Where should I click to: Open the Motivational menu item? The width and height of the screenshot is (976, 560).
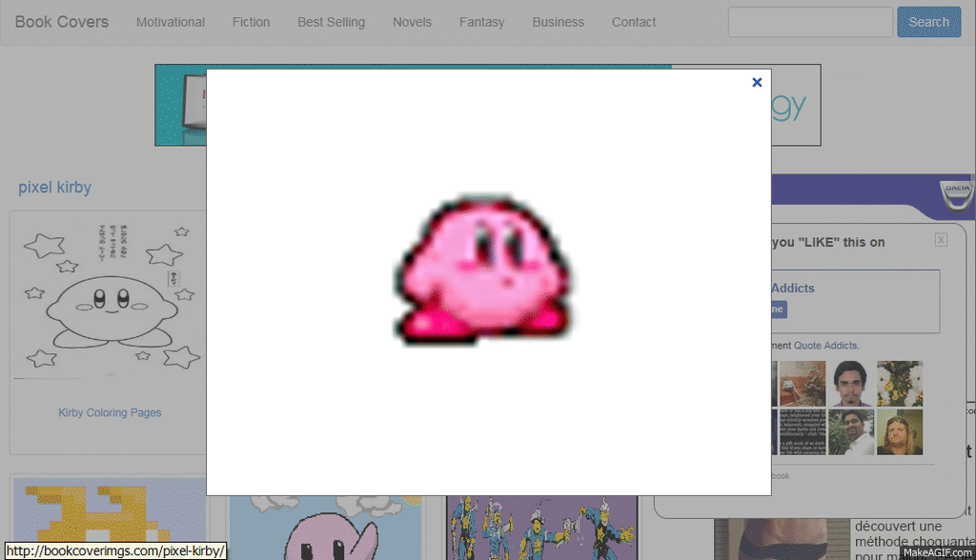point(171,22)
